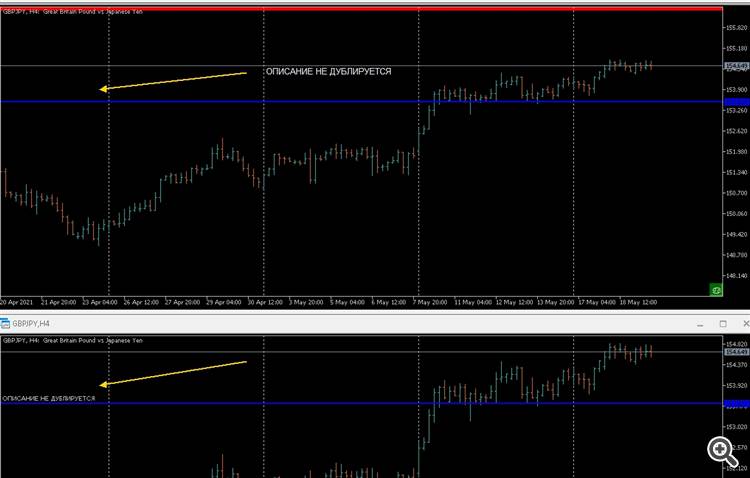Click the '5 May 04:00' time label
Screen dimensions: 750x478
pos(347,302)
